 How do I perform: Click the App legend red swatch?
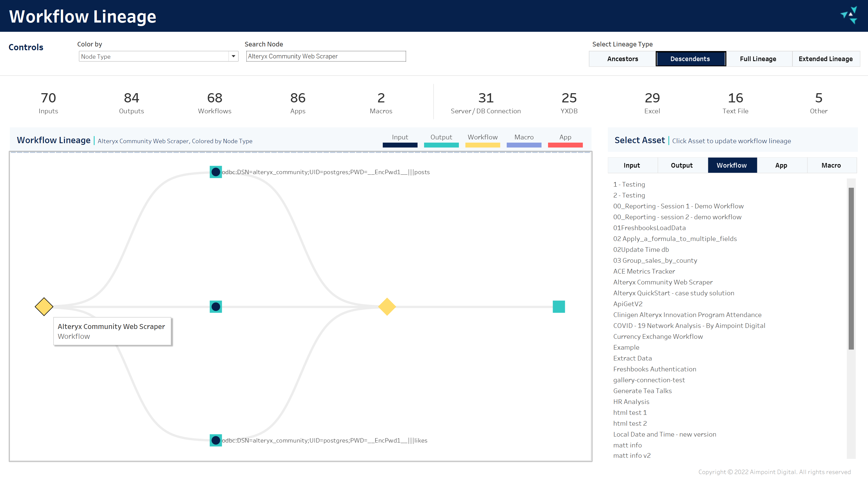pos(565,145)
